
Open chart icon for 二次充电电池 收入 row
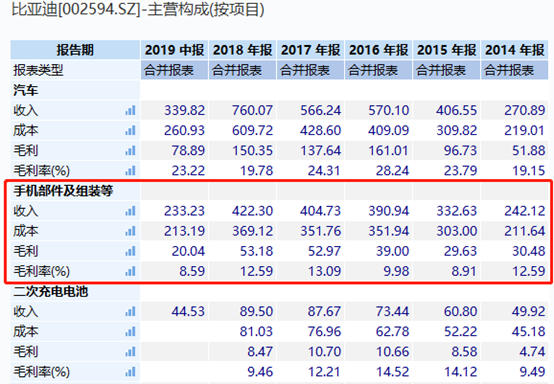tap(130, 312)
